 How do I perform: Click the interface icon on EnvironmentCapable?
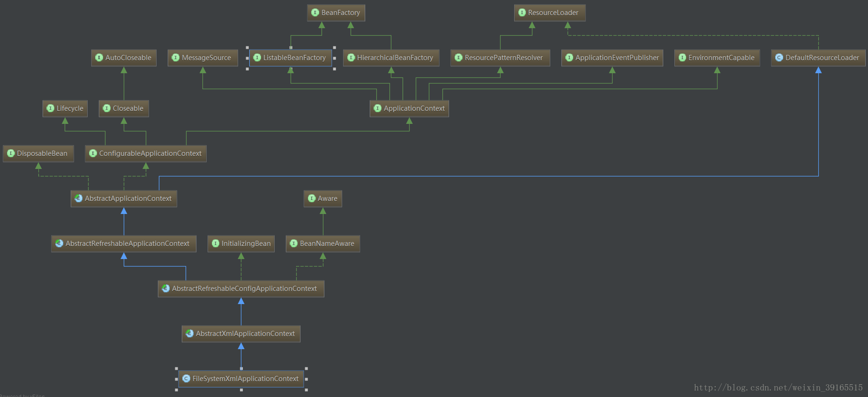[x=682, y=58]
